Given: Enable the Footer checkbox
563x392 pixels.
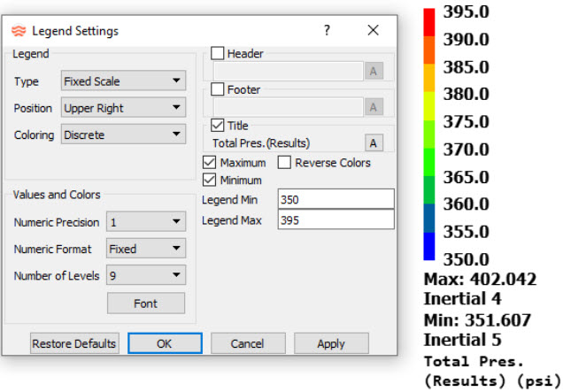Looking at the screenshot, I should (x=218, y=89).
